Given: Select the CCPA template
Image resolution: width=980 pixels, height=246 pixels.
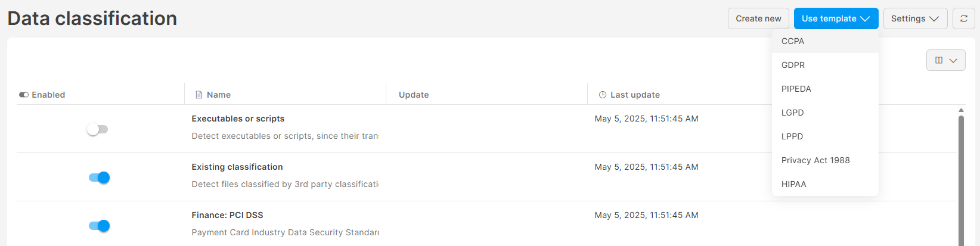Looking at the screenshot, I should [793, 41].
